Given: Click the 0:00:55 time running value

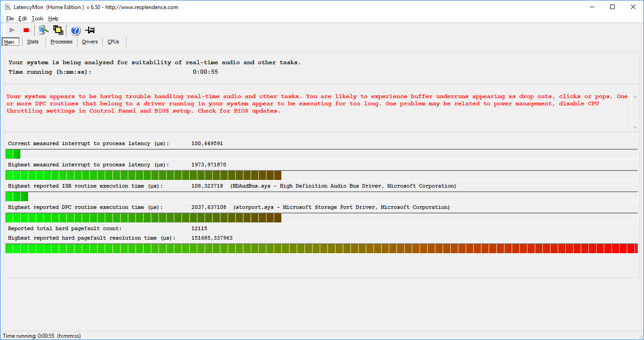Looking at the screenshot, I should click(205, 72).
